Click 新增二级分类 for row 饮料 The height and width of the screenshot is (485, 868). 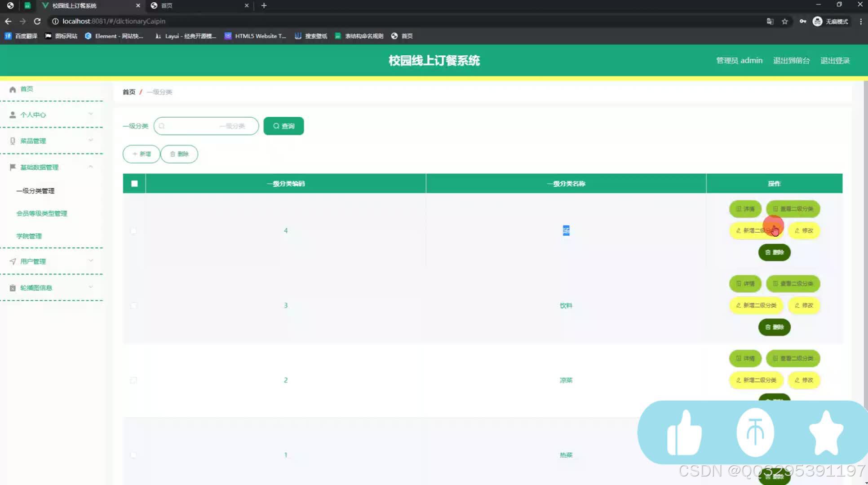(x=756, y=305)
